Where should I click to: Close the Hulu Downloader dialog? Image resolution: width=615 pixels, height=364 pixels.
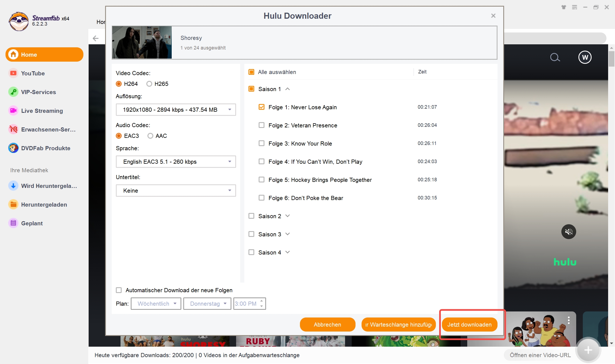493,16
